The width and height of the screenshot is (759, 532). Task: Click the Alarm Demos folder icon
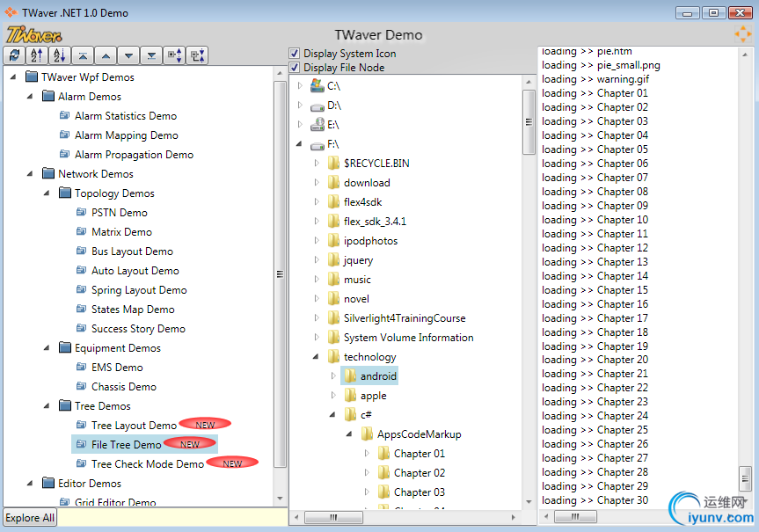47,96
